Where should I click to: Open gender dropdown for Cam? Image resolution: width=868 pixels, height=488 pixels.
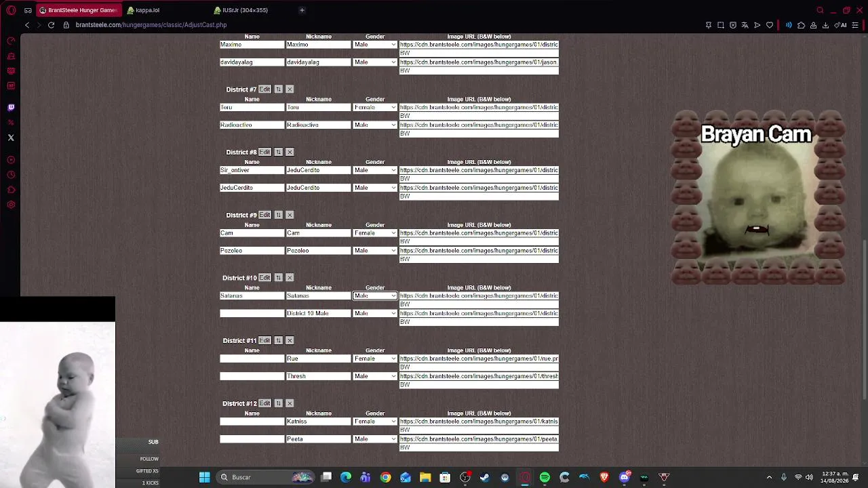pos(375,233)
